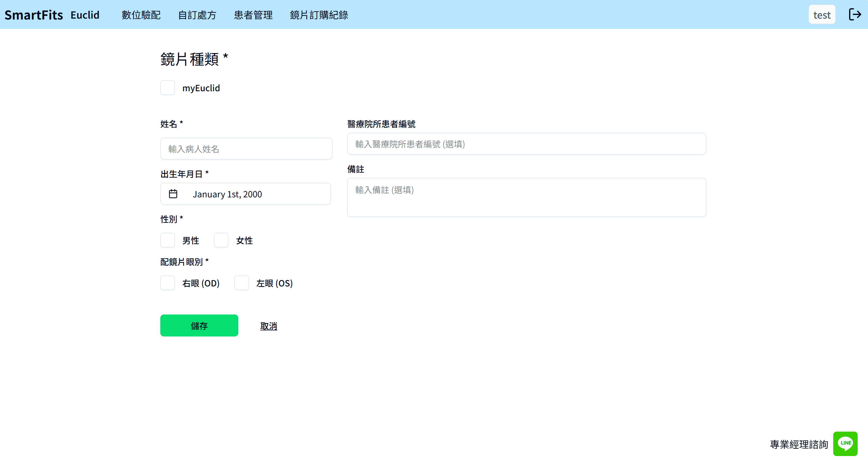Screen dimensions: 868x460
Task: Navigate to 患者管理 section
Action: [x=253, y=15]
